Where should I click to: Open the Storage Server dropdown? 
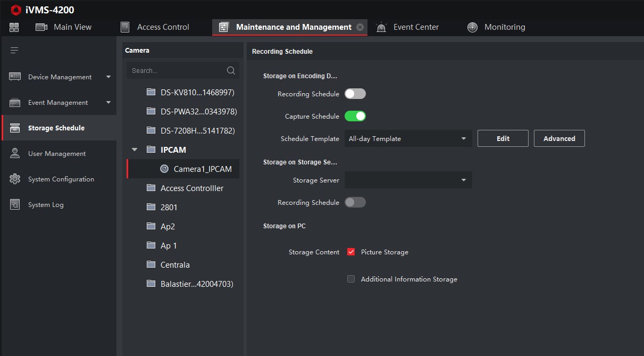point(408,180)
